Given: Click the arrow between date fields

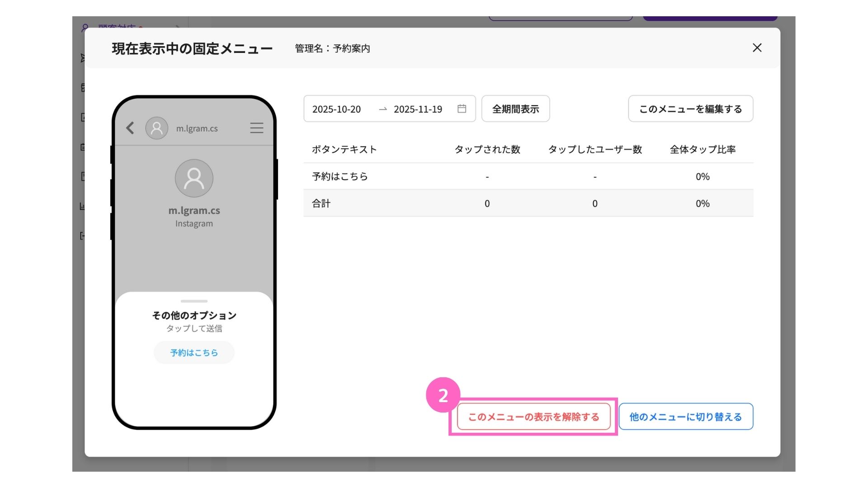Looking at the screenshot, I should tap(382, 109).
